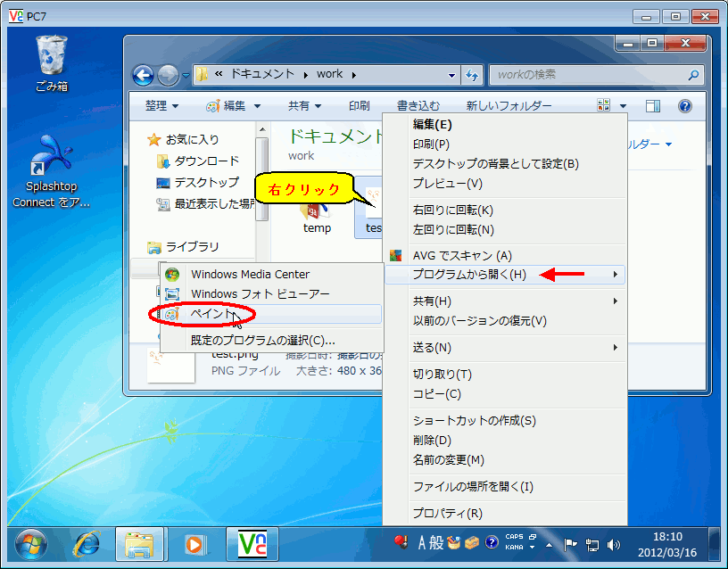The width and height of the screenshot is (728, 569).
Task: Toggle the preview pane icon
Action: pos(653,106)
